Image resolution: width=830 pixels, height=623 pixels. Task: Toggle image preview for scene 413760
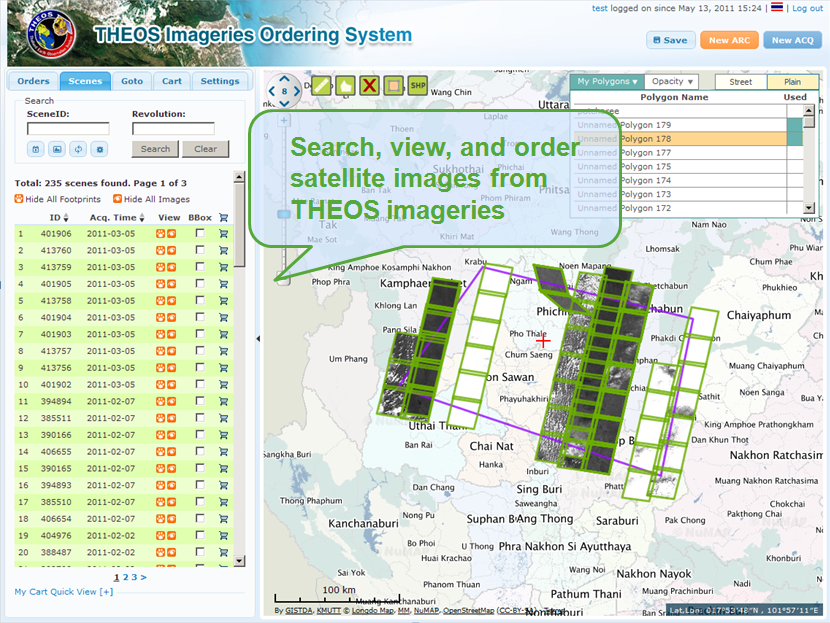172,250
